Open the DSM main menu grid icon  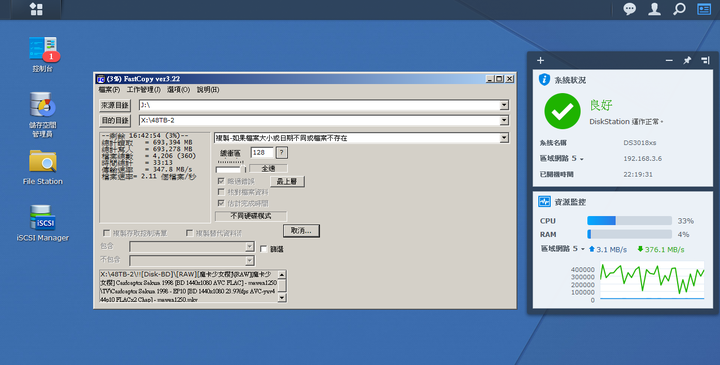click(x=36, y=9)
